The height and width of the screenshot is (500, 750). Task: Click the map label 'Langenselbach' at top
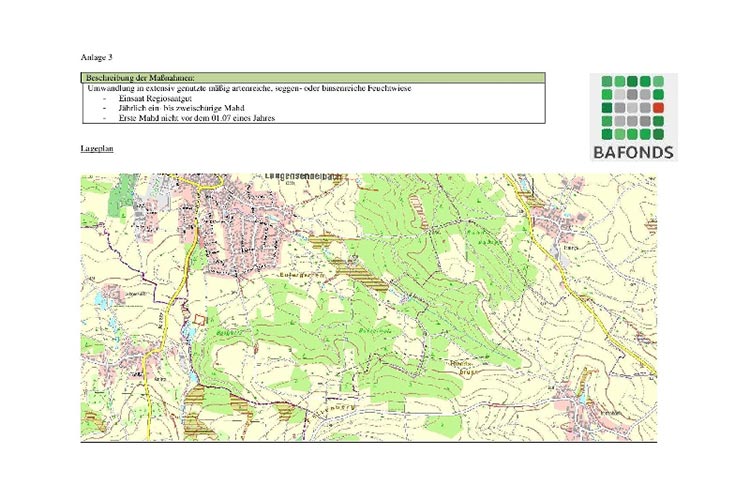click(303, 177)
